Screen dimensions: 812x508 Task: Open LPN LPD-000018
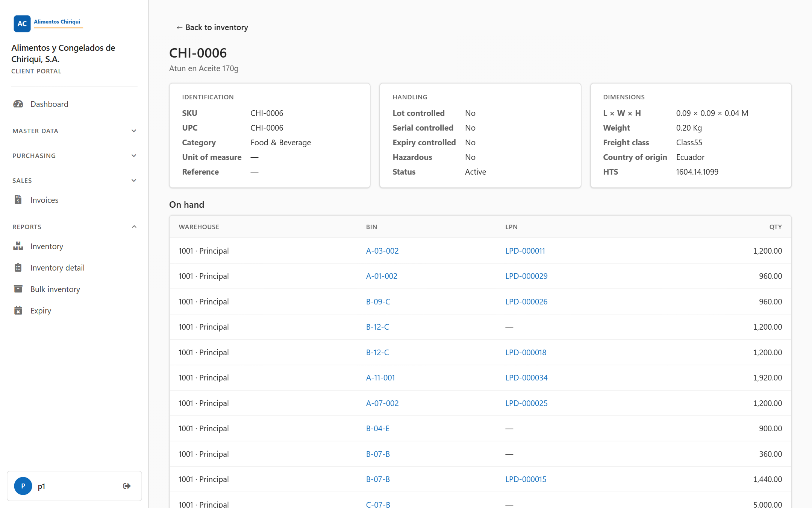[x=526, y=352]
